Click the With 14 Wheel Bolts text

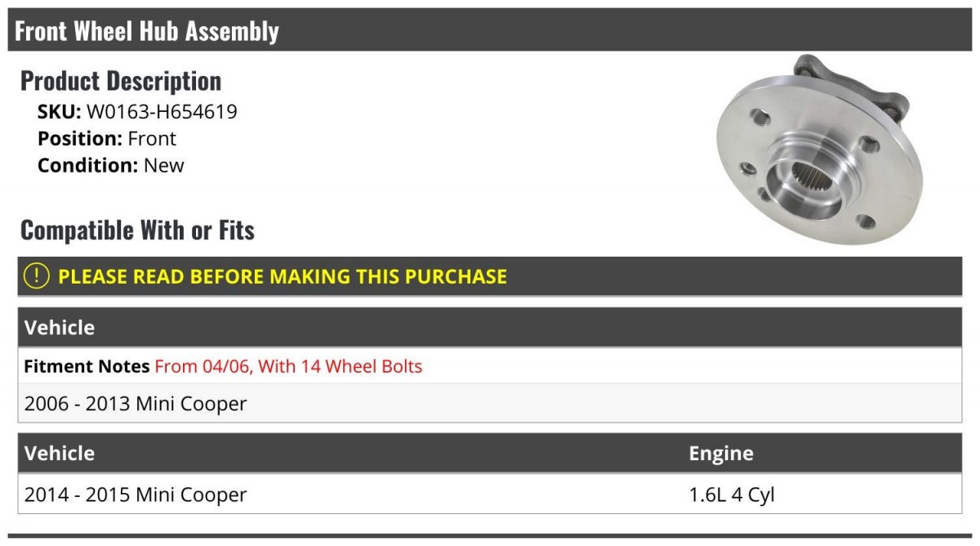(x=341, y=366)
